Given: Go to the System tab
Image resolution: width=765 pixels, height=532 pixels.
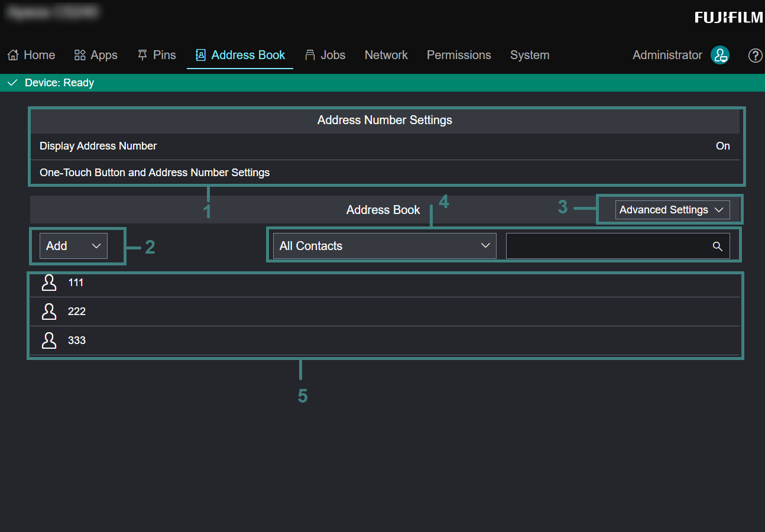Looking at the screenshot, I should 530,55.
